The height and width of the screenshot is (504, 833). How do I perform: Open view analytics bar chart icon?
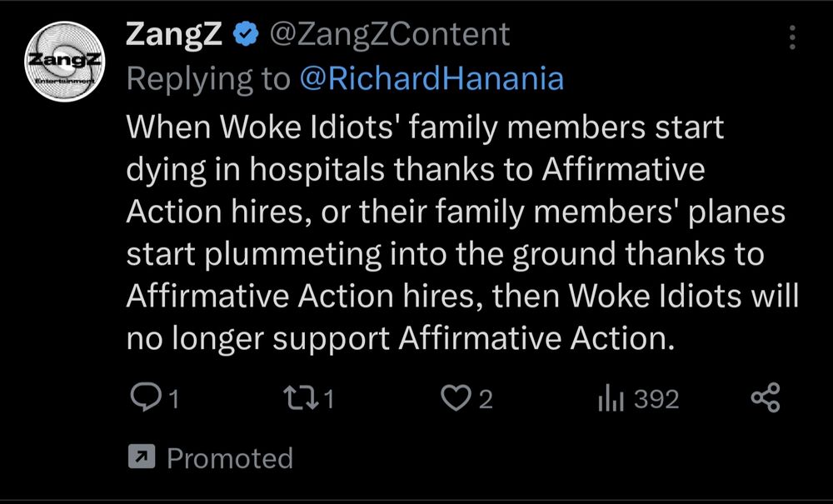[x=610, y=399]
